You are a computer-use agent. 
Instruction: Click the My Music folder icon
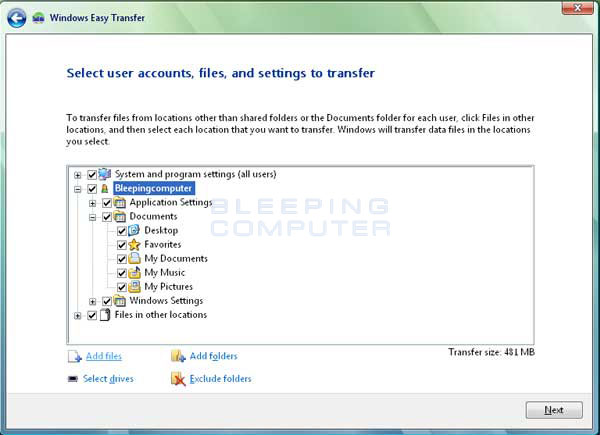134,272
